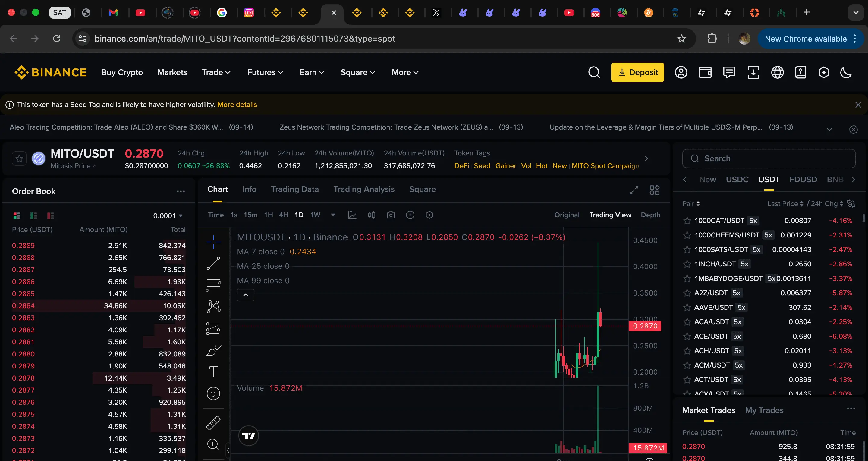Open the multi-chart layout grid icon

point(654,190)
